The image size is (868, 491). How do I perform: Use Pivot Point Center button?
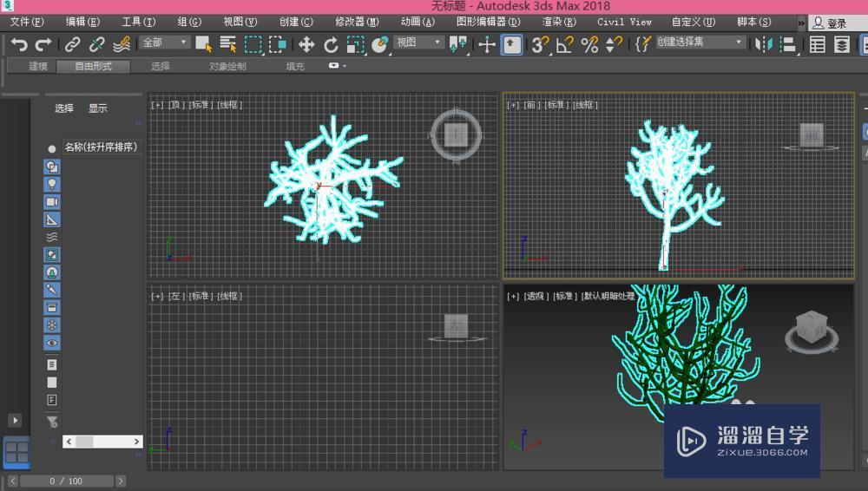click(458, 43)
